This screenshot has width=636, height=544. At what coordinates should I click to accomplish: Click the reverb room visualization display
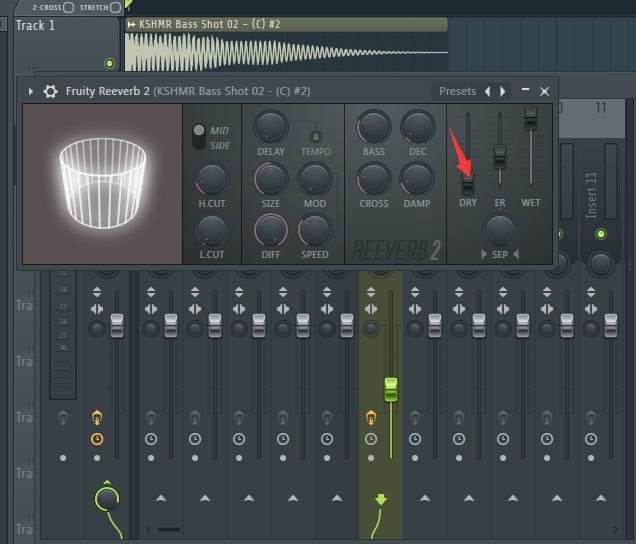103,184
